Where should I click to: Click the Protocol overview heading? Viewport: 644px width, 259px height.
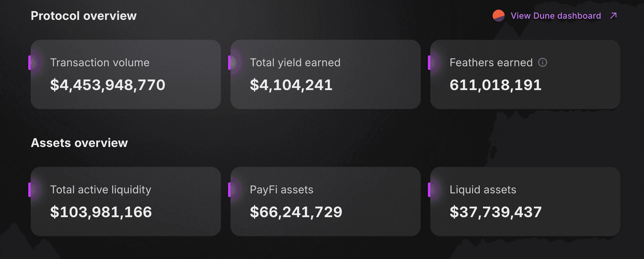(84, 16)
